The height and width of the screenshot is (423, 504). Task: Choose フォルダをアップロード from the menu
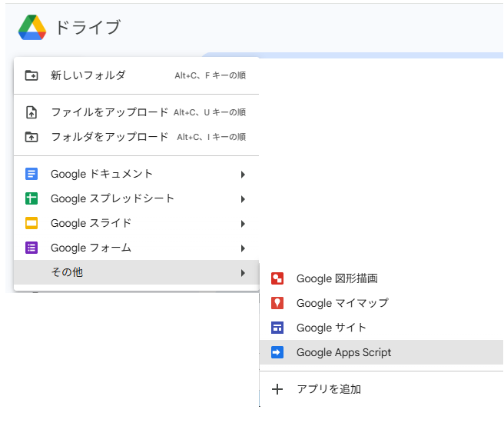136,137
